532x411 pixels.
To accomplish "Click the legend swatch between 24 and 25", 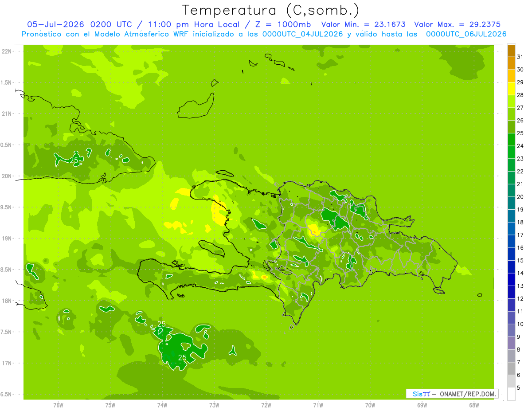I will pyautogui.click(x=511, y=139).
